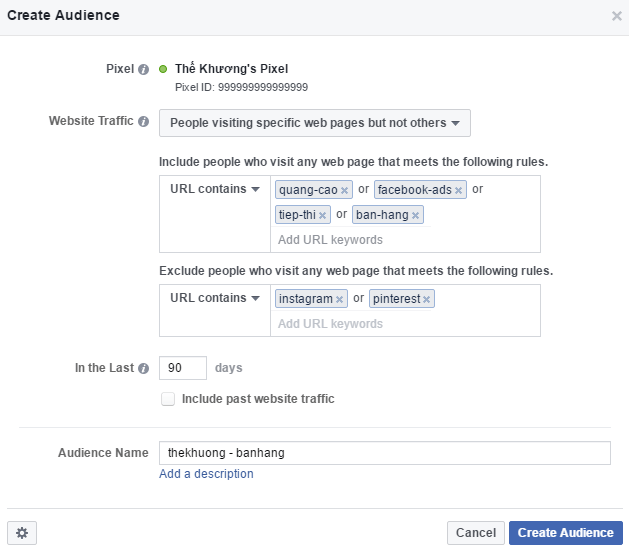Remove the ban-hang keyword tag
The width and height of the screenshot is (629, 552).
415,215
